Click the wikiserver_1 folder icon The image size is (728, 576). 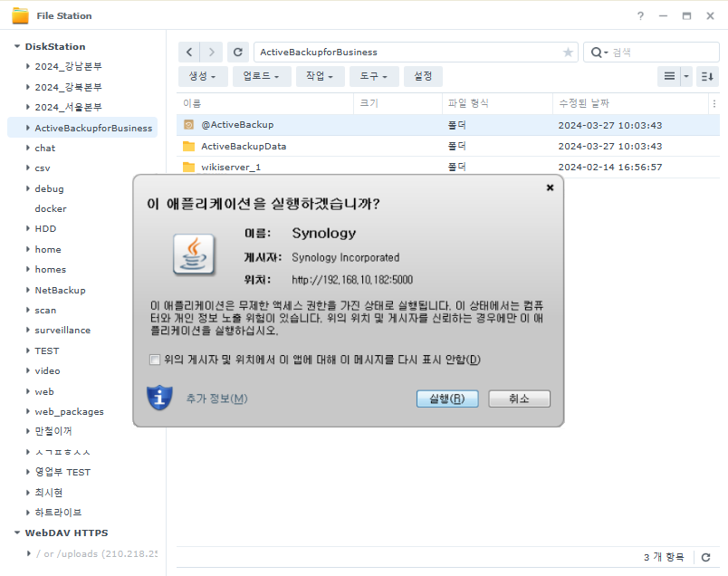click(x=188, y=167)
